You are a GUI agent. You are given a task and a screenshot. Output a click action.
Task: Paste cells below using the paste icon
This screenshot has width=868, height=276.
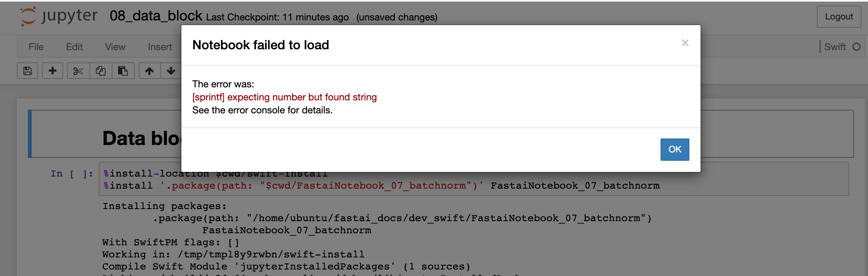pyautogui.click(x=123, y=71)
